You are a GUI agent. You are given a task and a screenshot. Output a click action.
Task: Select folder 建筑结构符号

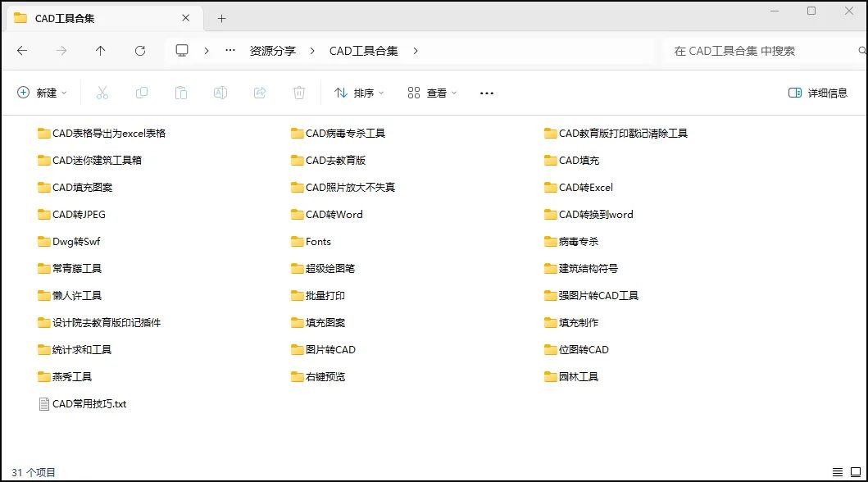click(581, 269)
